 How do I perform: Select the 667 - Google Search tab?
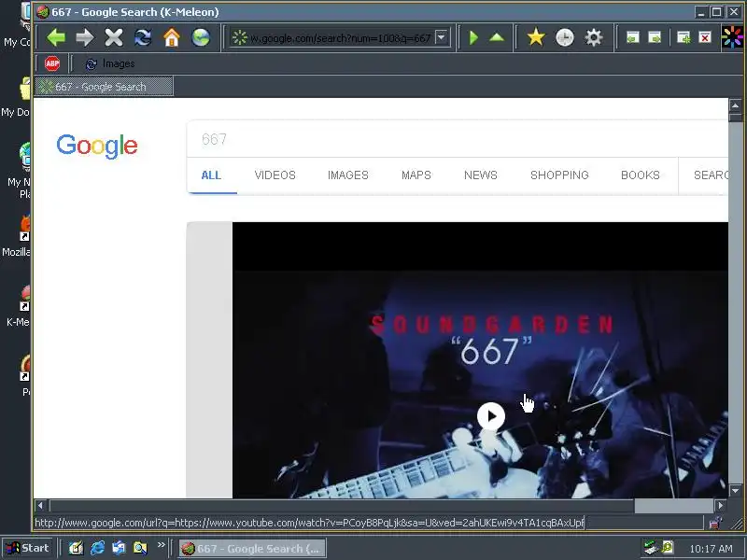tap(104, 87)
